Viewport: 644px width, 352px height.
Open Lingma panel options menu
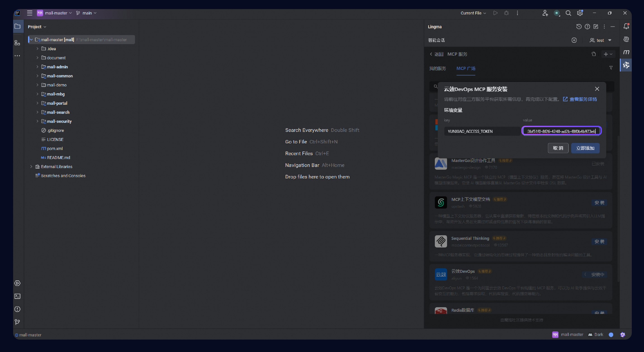tap(604, 26)
